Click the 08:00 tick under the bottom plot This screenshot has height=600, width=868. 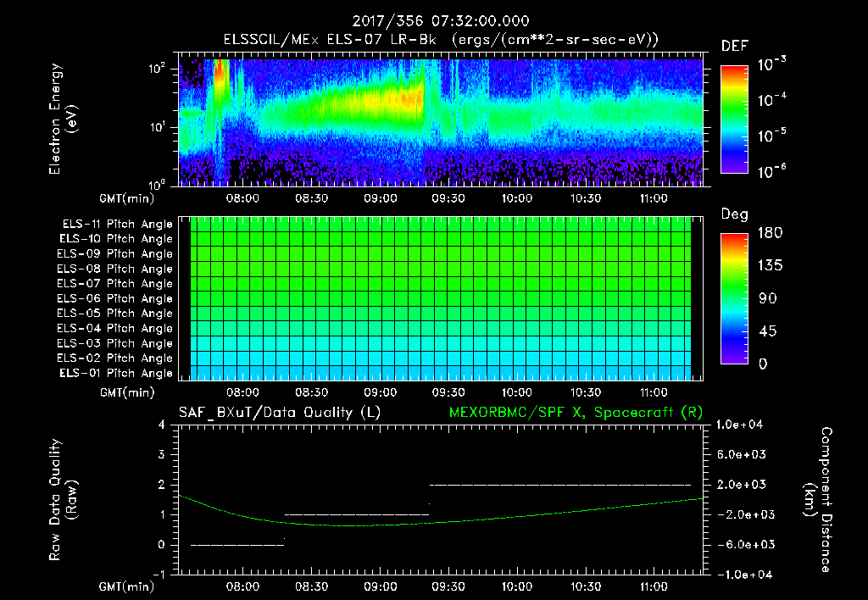tap(242, 586)
